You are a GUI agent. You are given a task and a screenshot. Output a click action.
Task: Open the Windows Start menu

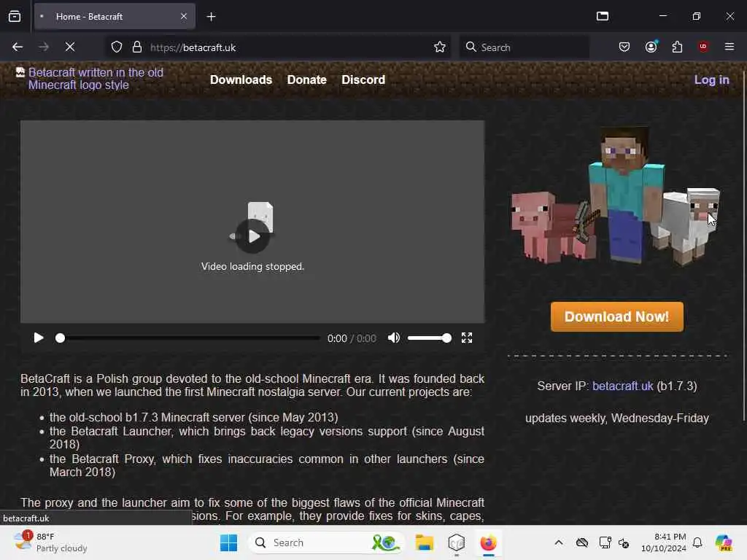pos(228,542)
